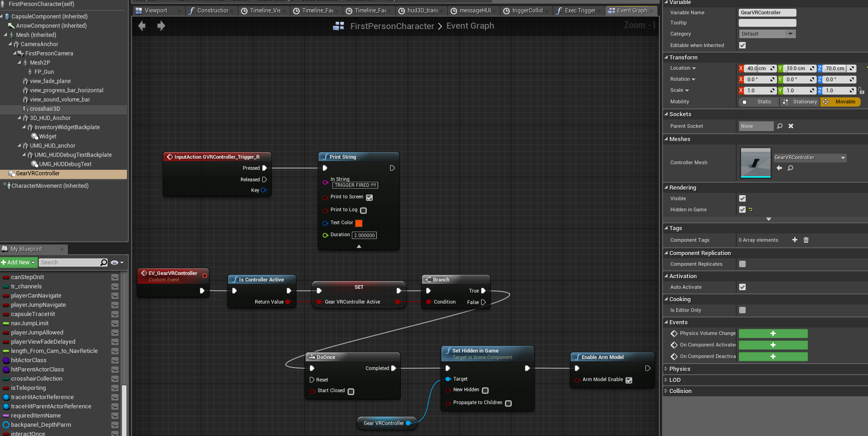Open GearVRController mesh asset dropdown

tap(810, 158)
